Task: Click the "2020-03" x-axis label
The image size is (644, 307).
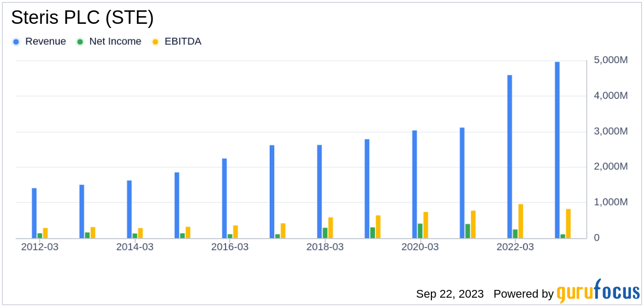Action: point(420,247)
